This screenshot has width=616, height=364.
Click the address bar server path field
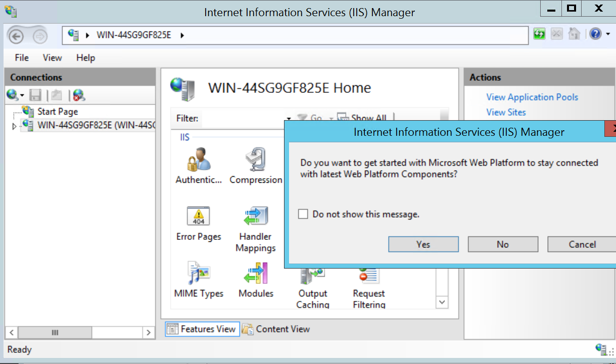tap(296, 35)
